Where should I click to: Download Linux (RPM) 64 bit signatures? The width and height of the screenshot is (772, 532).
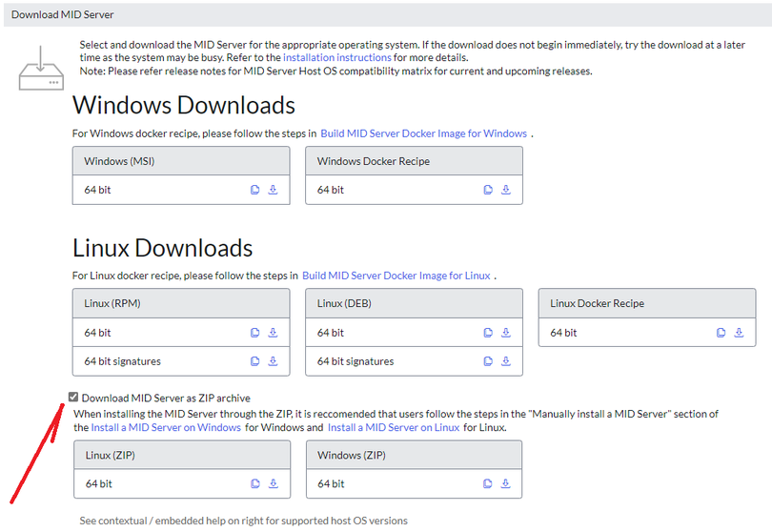[x=273, y=361]
